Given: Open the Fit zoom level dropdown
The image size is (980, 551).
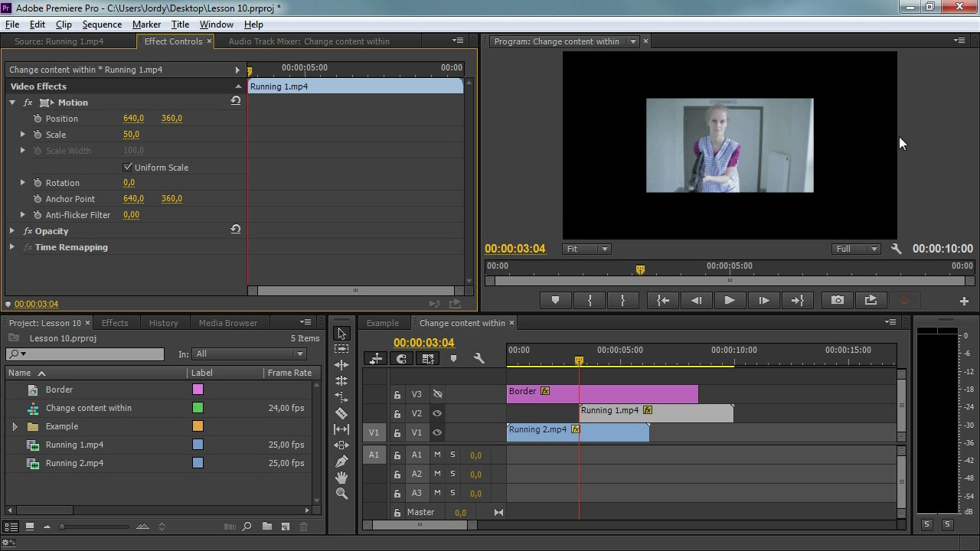Looking at the screenshot, I should click(586, 249).
